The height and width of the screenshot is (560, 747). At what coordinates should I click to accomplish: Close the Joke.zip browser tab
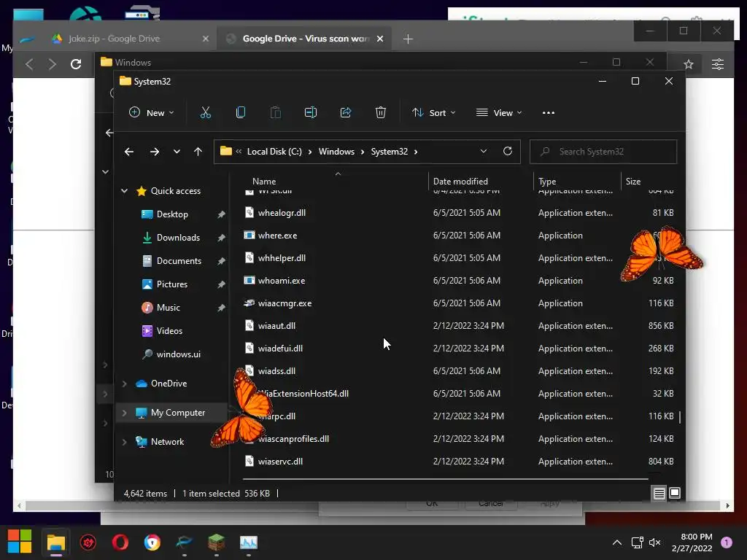[x=205, y=39]
